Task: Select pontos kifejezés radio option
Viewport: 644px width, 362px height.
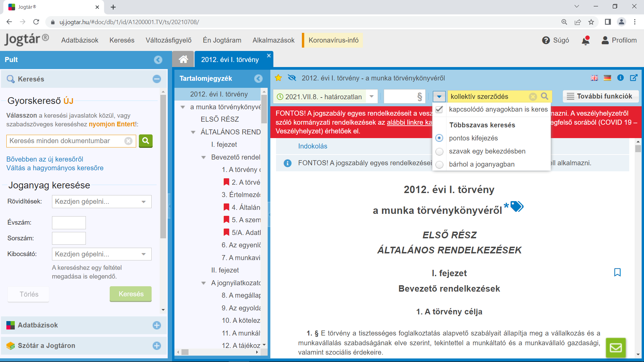Action: pos(439,138)
